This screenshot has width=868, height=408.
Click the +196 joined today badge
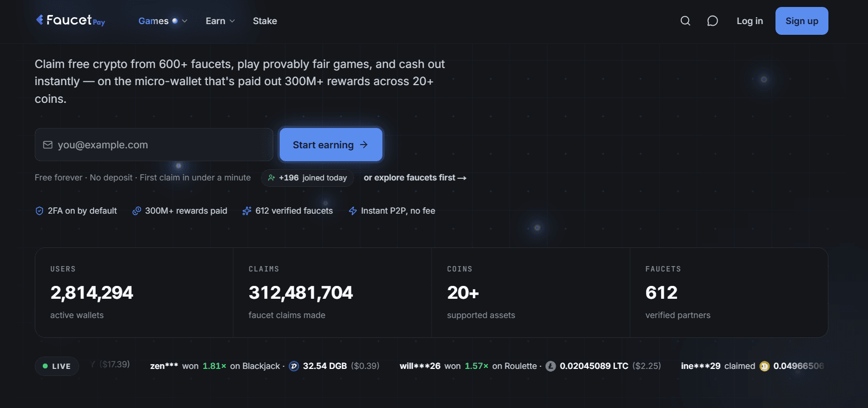point(308,178)
